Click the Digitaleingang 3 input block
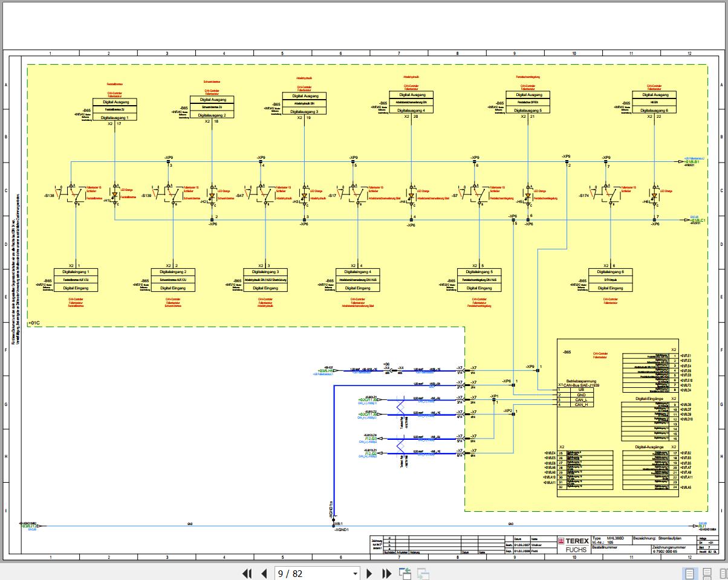Viewport: 728px width, 580px height. click(270, 280)
